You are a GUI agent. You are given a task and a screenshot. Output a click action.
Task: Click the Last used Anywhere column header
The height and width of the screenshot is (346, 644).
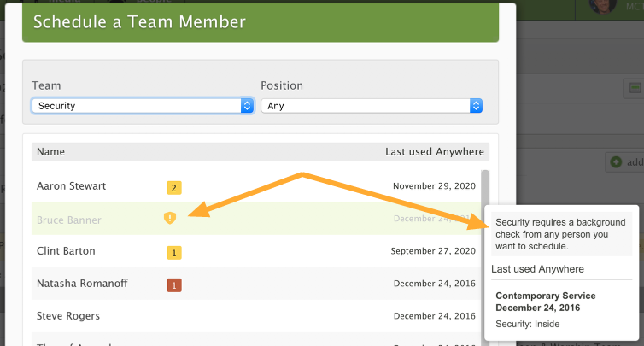pyautogui.click(x=435, y=151)
